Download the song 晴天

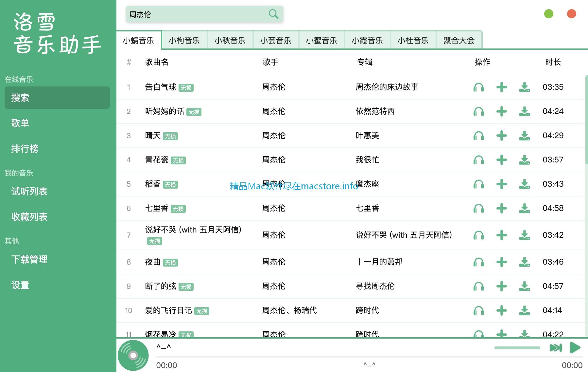click(524, 136)
